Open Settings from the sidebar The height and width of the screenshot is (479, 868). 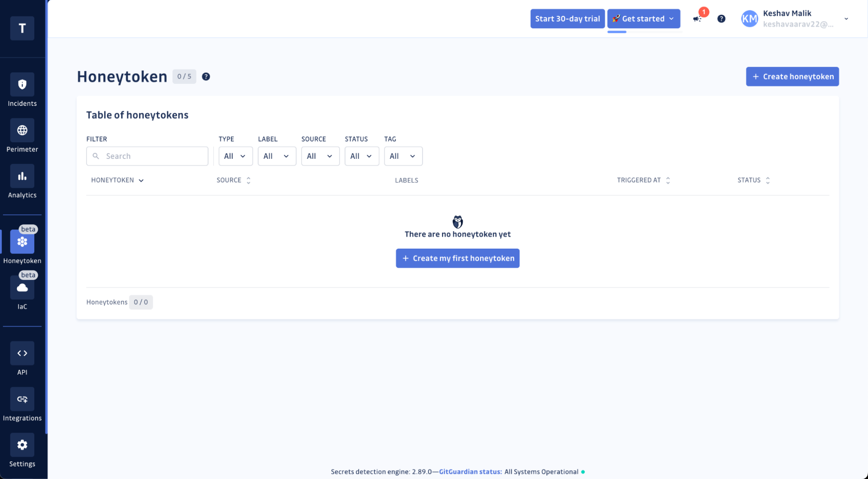(x=22, y=450)
